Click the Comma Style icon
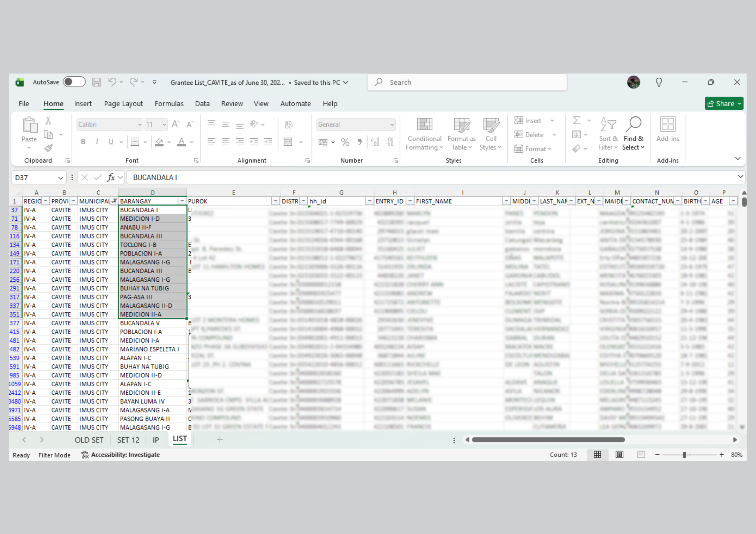Image resolution: width=756 pixels, height=534 pixels. tap(360, 142)
